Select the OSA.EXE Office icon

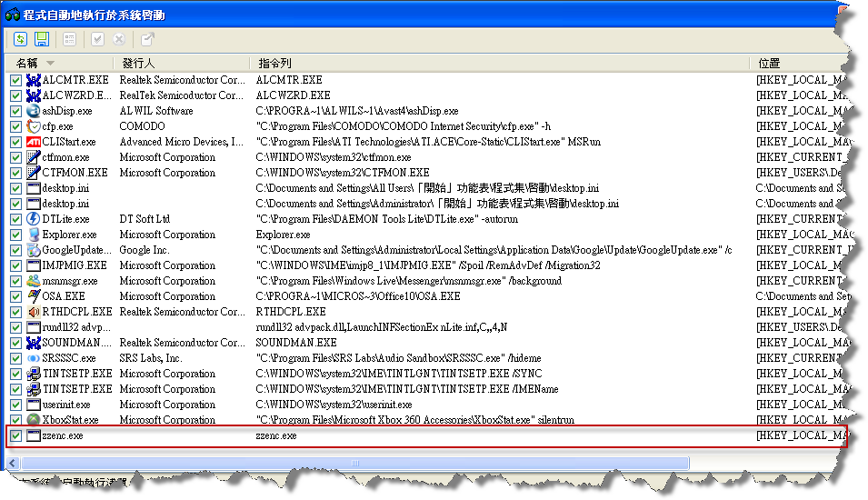34,296
